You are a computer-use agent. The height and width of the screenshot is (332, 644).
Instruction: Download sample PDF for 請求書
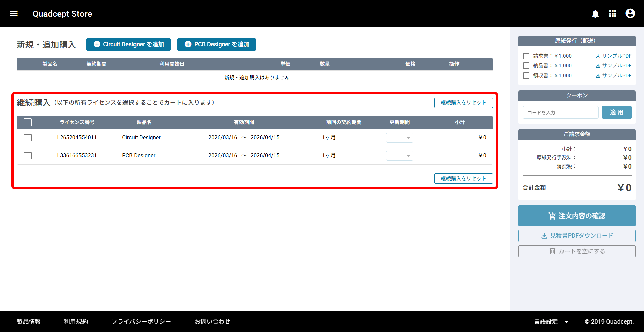coord(613,56)
